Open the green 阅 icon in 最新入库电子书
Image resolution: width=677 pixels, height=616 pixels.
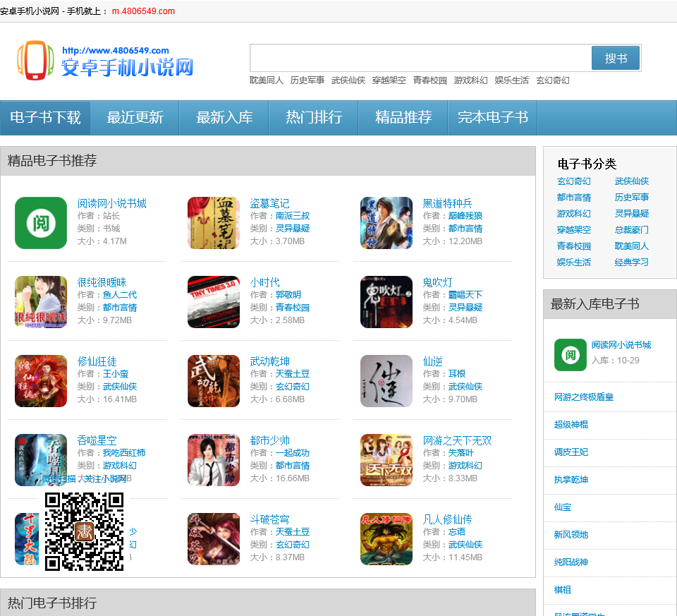click(571, 355)
